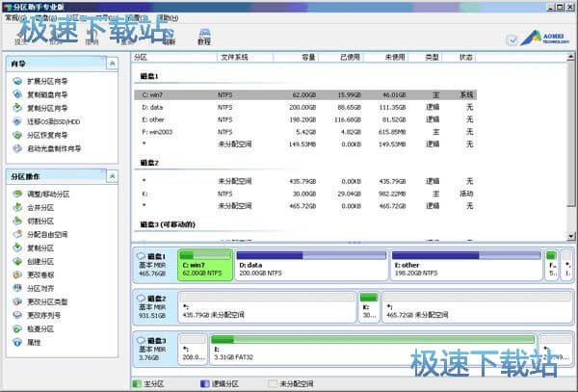Select the 切割分区 operation
The width and height of the screenshot is (578, 392).
coord(34,222)
